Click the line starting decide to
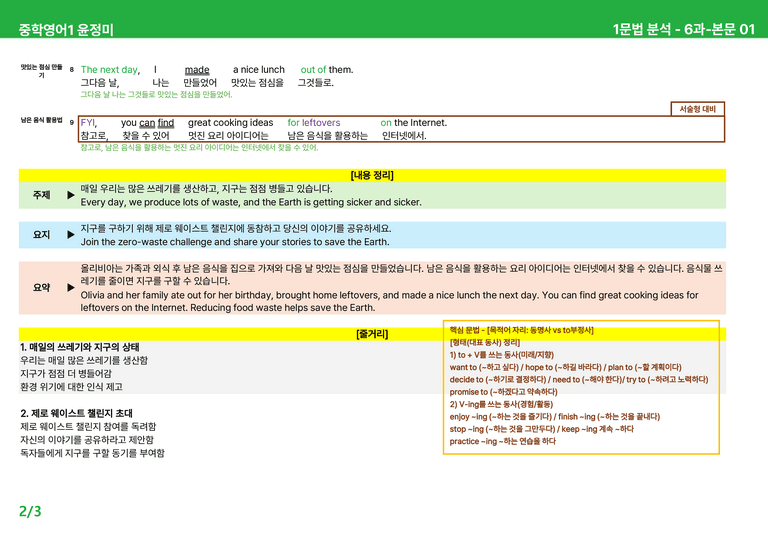This screenshot has height=543, width=768. click(579, 379)
